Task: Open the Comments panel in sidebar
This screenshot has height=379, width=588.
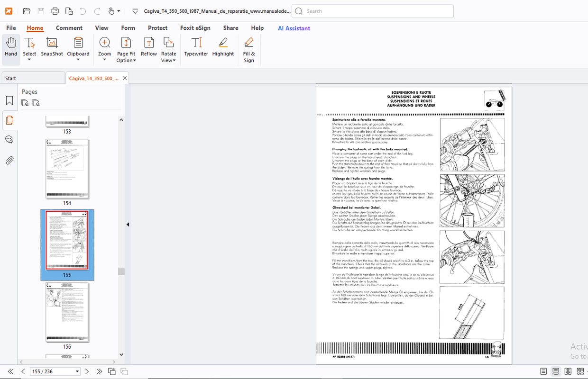Action: [x=9, y=139]
